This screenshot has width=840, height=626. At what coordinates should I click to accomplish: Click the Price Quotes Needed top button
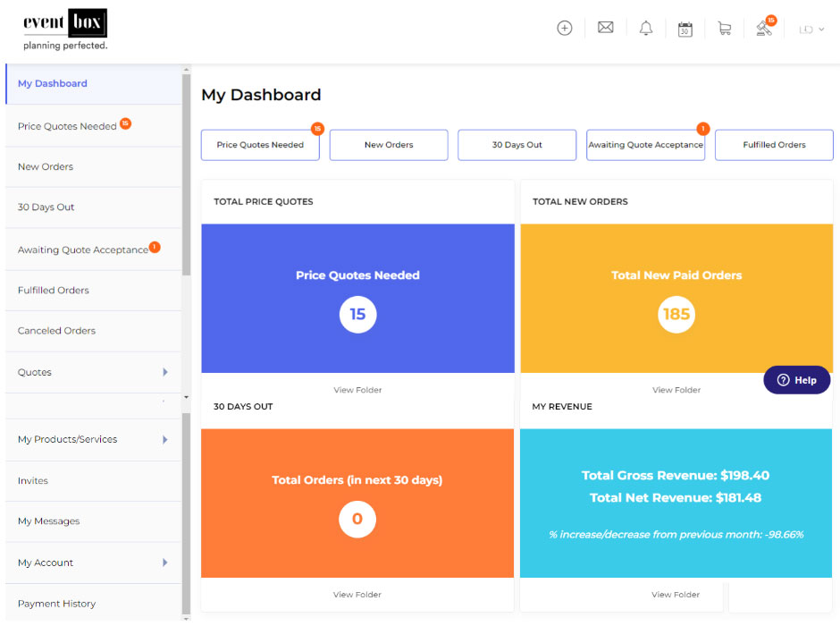click(260, 145)
